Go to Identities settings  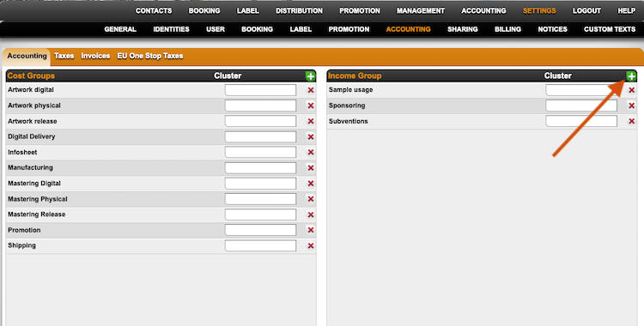point(171,29)
